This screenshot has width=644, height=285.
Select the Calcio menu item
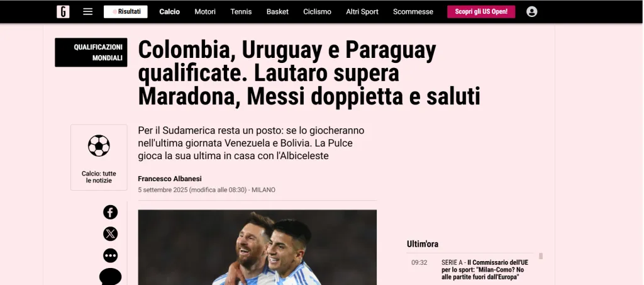170,11
